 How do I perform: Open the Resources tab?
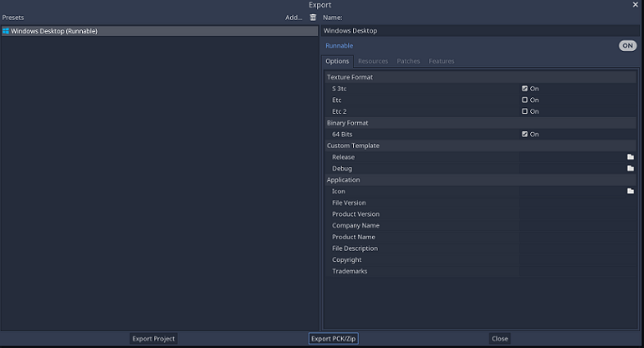[x=373, y=61]
